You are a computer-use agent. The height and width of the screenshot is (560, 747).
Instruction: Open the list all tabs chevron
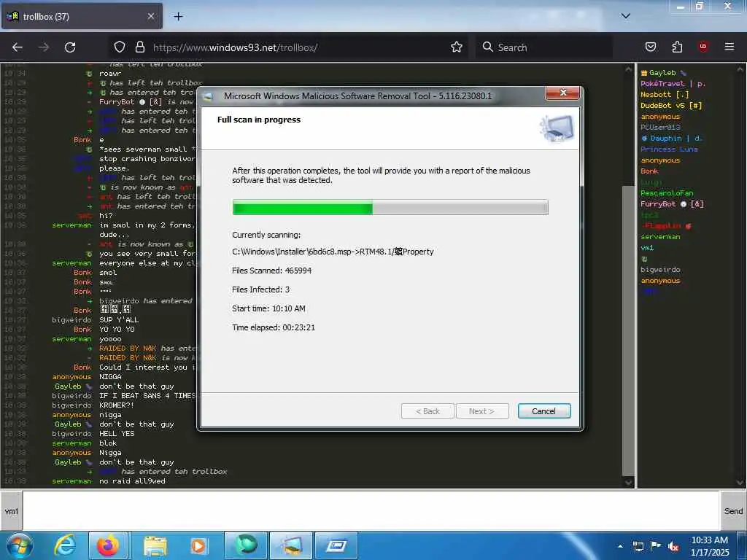(625, 16)
